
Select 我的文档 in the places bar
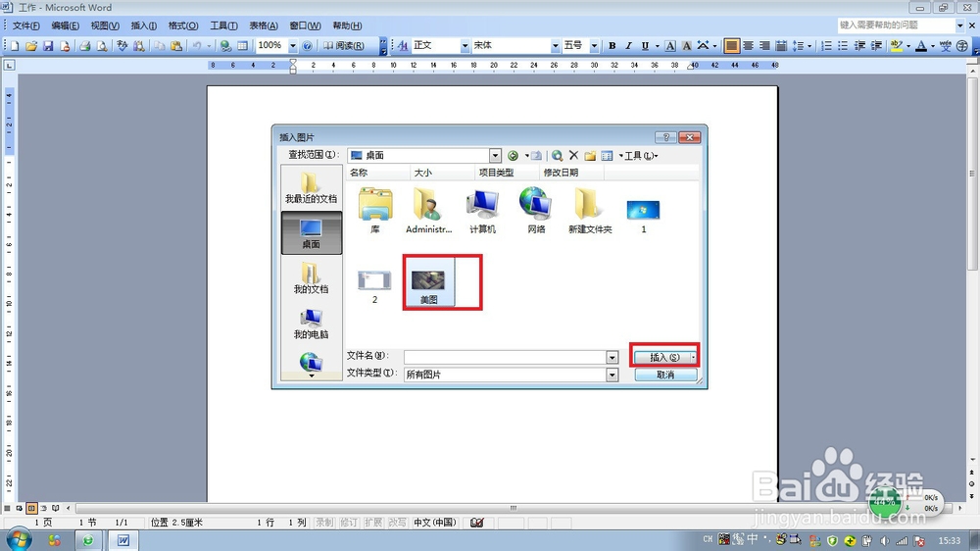[x=312, y=278]
